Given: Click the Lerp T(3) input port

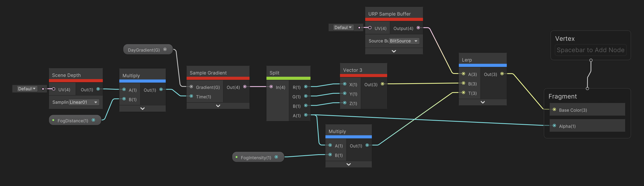Looking at the screenshot, I should pyautogui.click(x=463, y=92).
